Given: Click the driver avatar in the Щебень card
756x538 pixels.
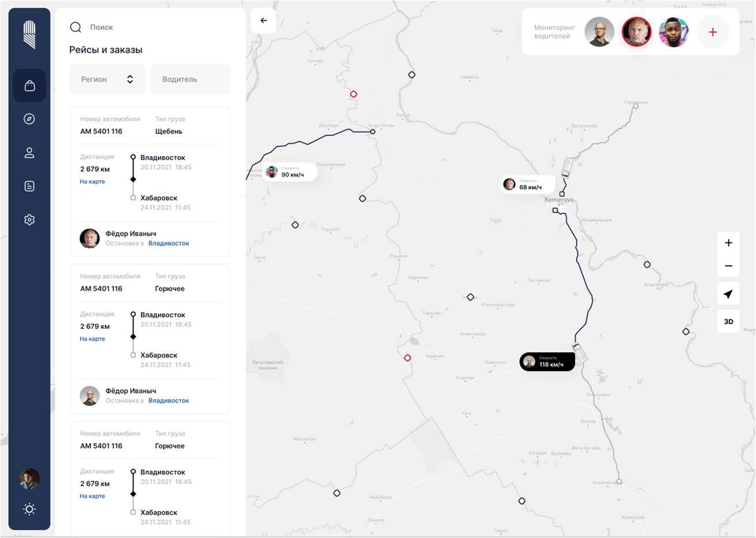Looking at the screenshot, I should (89, 238).
